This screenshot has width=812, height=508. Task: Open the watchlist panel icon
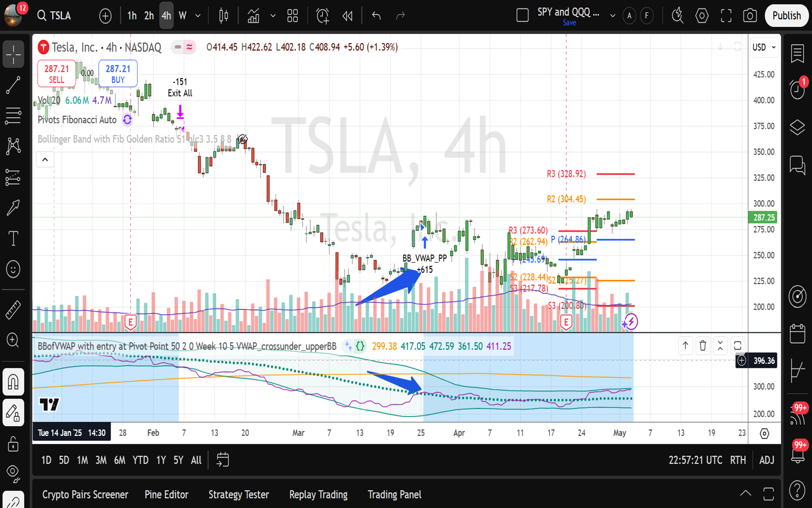coord(797,53)
